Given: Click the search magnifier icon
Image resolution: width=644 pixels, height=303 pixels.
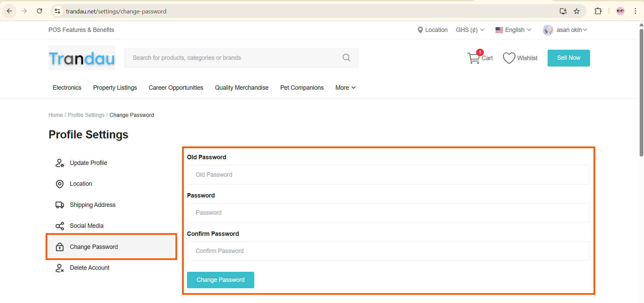Looking at the screenshot, I should pos(347,58).
